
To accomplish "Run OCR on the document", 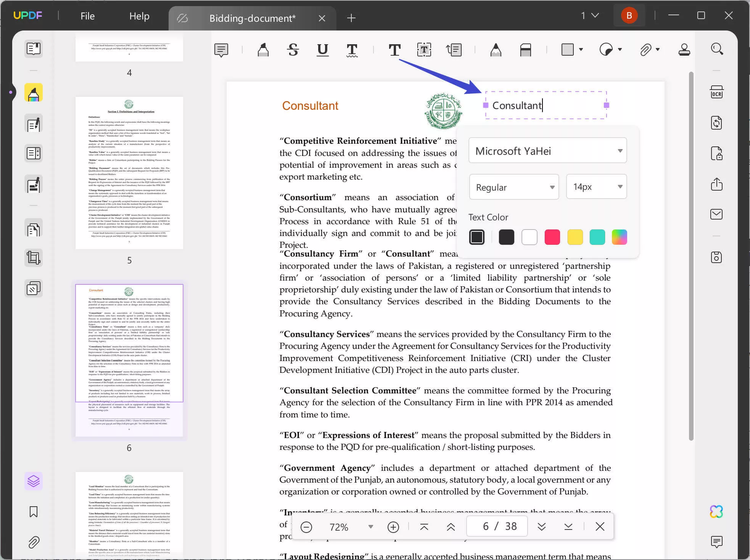I will (x=716, y=92).
